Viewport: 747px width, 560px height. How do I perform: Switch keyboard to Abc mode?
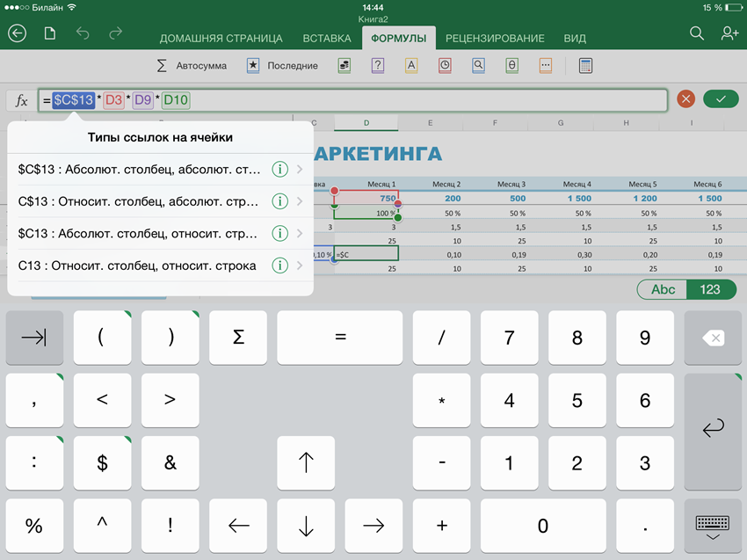click(663, 289)
